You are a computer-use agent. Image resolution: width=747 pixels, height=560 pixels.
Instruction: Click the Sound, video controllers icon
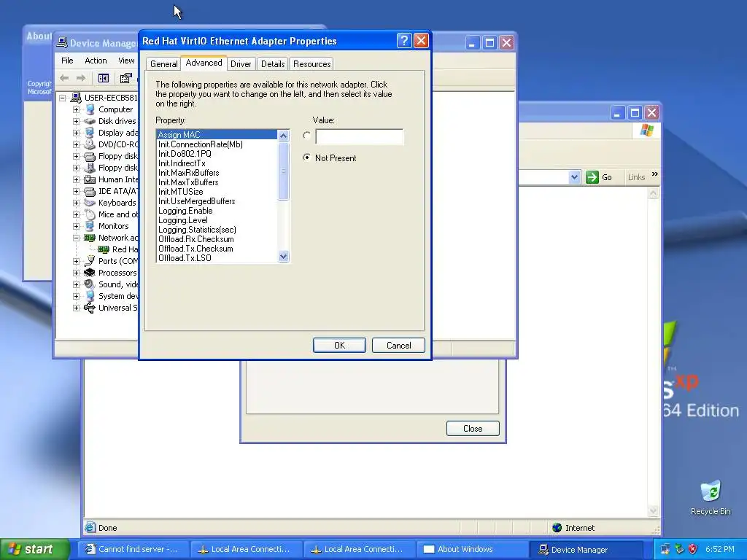90,284
